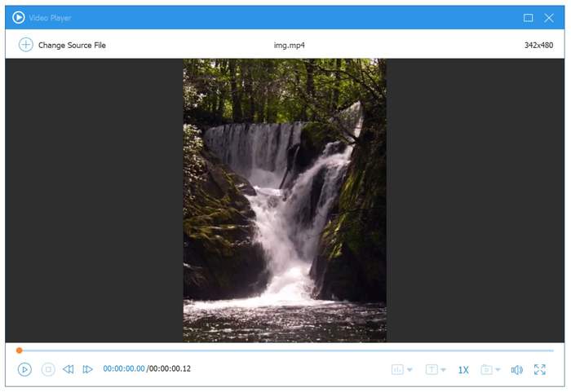Expand the subtitle dropdown arrow
Screen dimensions: 571x392
(x=444, y=370)
